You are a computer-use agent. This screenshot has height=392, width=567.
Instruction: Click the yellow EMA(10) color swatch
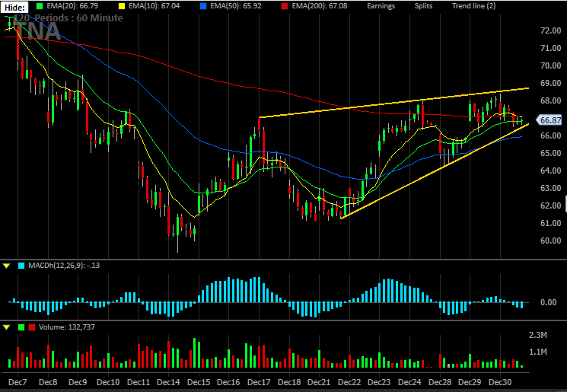click(x=122, y=6)
